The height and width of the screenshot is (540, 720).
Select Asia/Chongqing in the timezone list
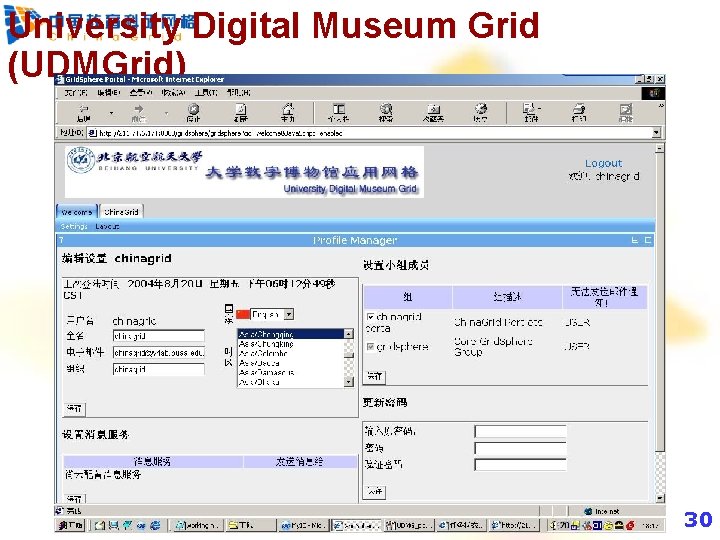[x=291, y=334]
